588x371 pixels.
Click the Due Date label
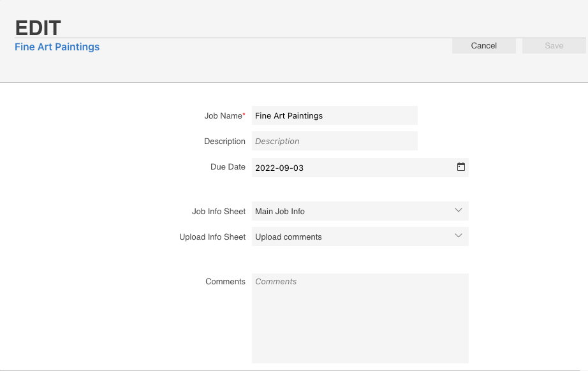tap(228, 167)
